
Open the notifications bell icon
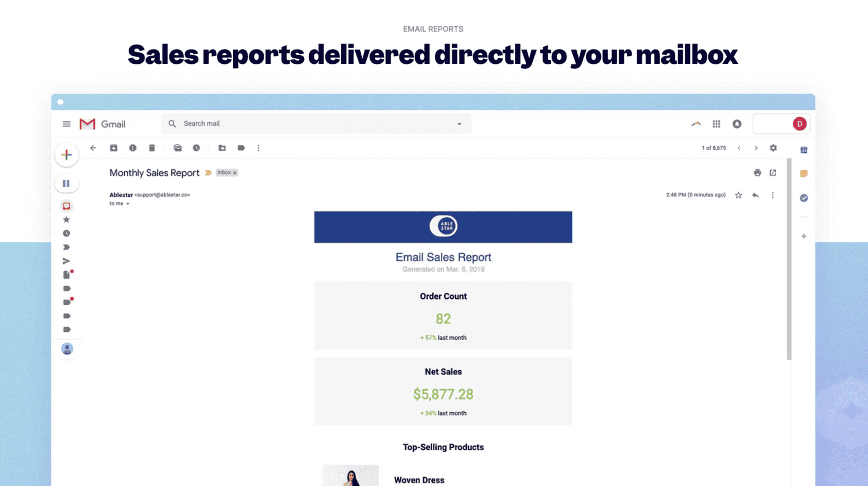point(737,124)
